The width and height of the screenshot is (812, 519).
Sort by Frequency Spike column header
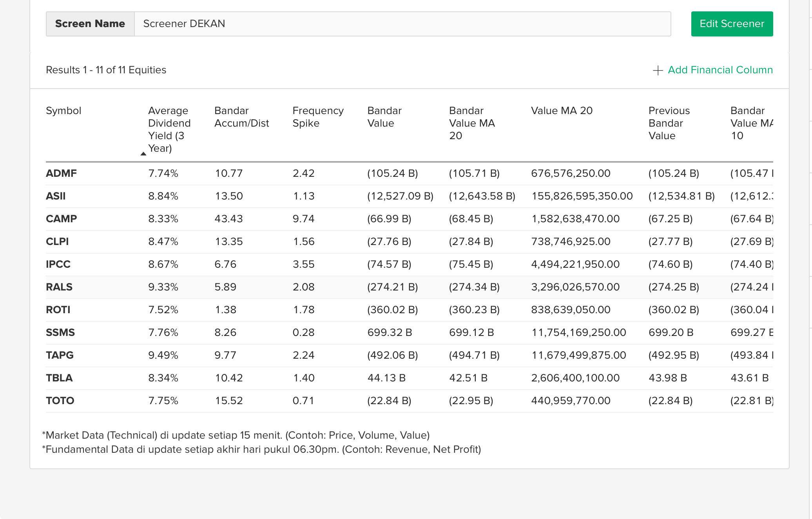point(318,117)
